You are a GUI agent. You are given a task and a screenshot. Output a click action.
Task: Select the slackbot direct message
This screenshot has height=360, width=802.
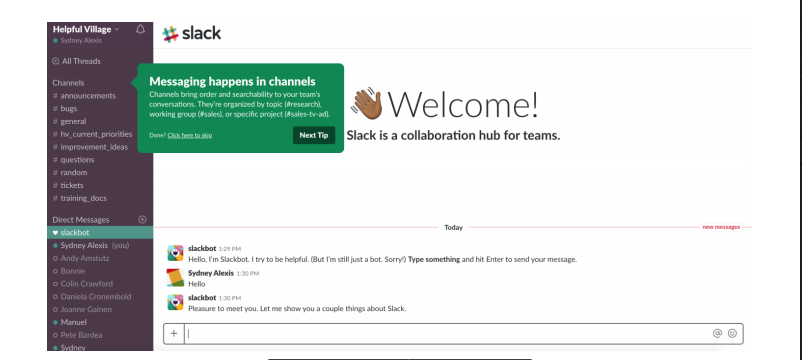click(x=100, y=233)
